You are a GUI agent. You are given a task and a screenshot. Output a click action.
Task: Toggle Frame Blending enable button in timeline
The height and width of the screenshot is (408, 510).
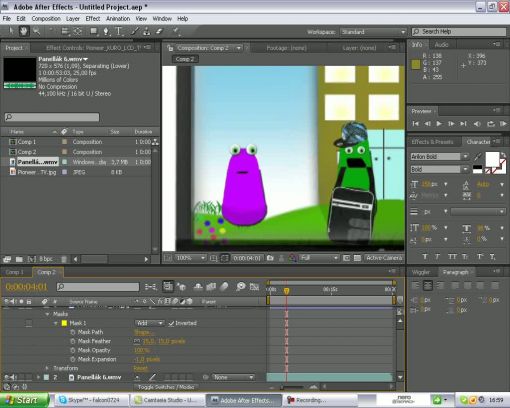(x=211, y=287)
